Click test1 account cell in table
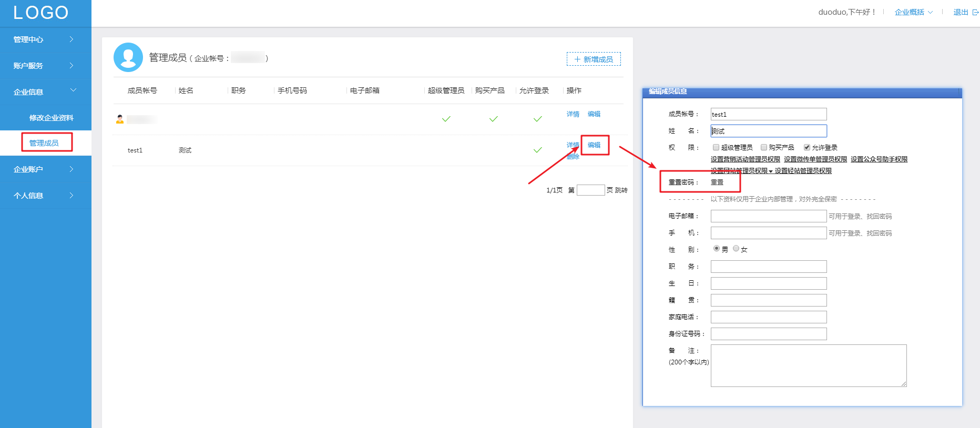Screen dimensions: 980x428 point(135,150)
